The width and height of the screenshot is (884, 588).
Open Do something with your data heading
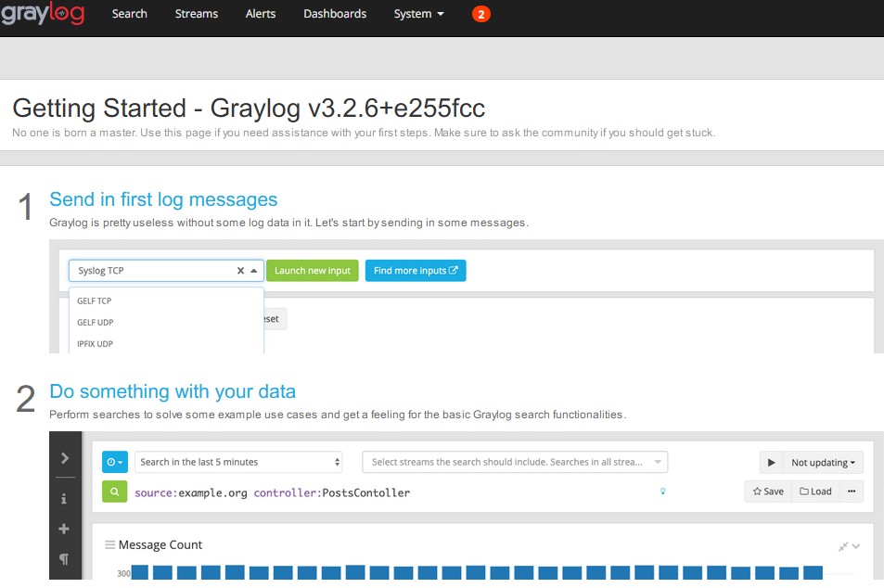[173, 391]
